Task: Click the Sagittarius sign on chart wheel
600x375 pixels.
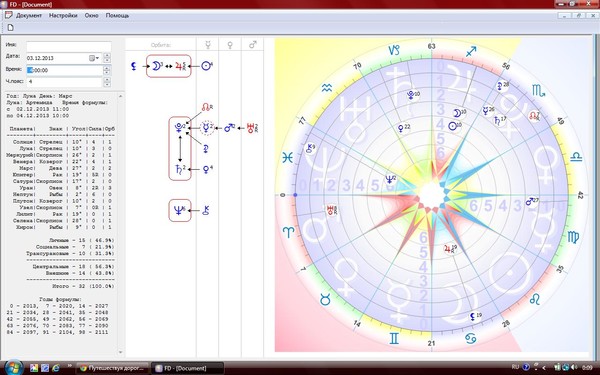Action: (471, 51)
